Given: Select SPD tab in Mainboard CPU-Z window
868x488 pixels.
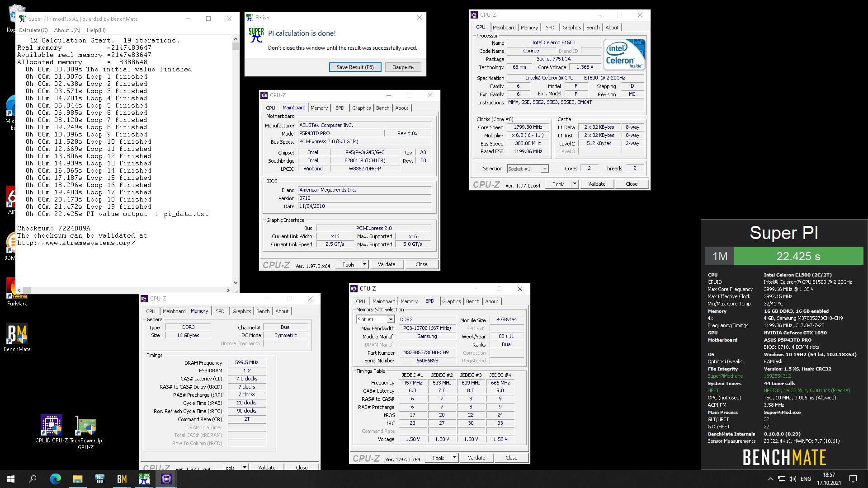Looking at the screenshot, I should [340, 108].
